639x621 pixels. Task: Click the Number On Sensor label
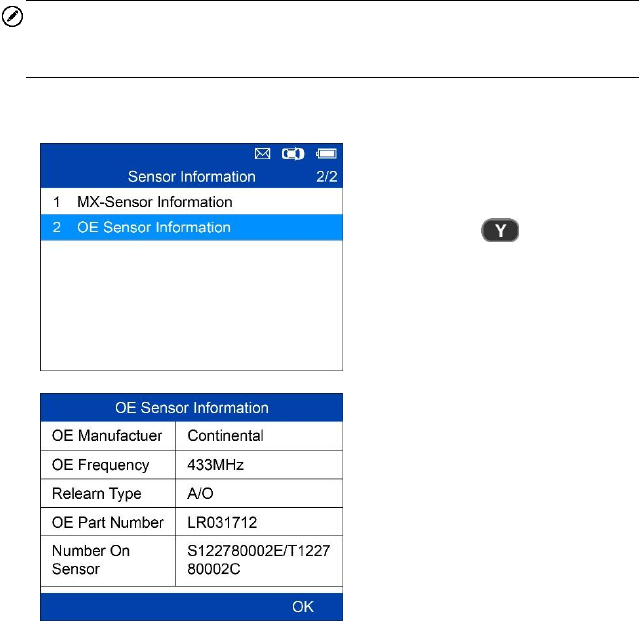(x=91, y=560)
